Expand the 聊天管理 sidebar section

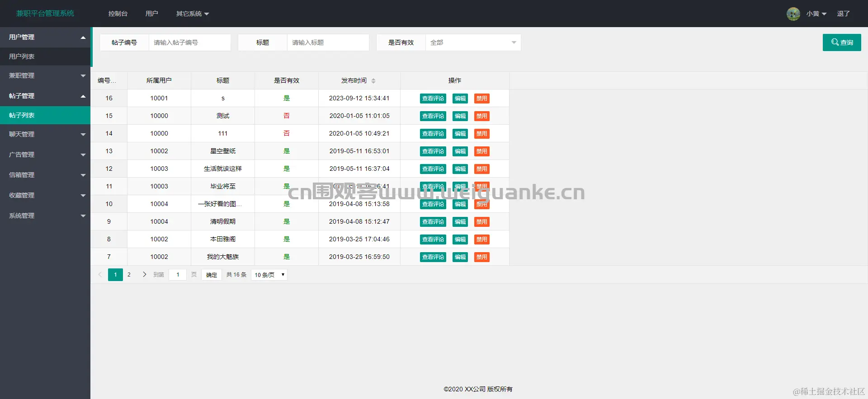click(45, 134)
